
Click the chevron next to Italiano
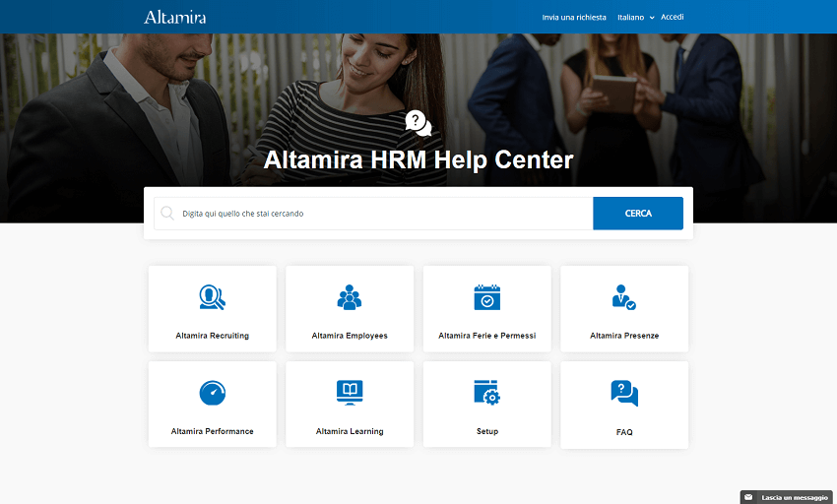point(652,18)
